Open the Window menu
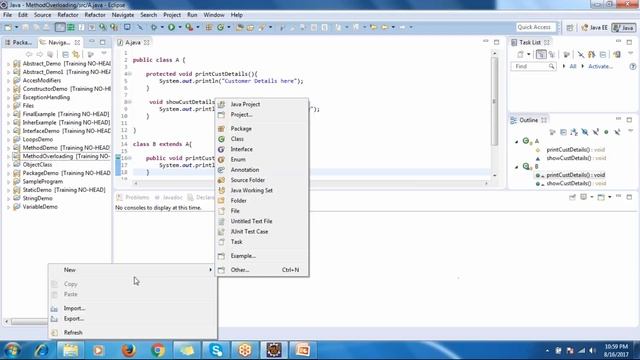 click(x=214, y=15)
